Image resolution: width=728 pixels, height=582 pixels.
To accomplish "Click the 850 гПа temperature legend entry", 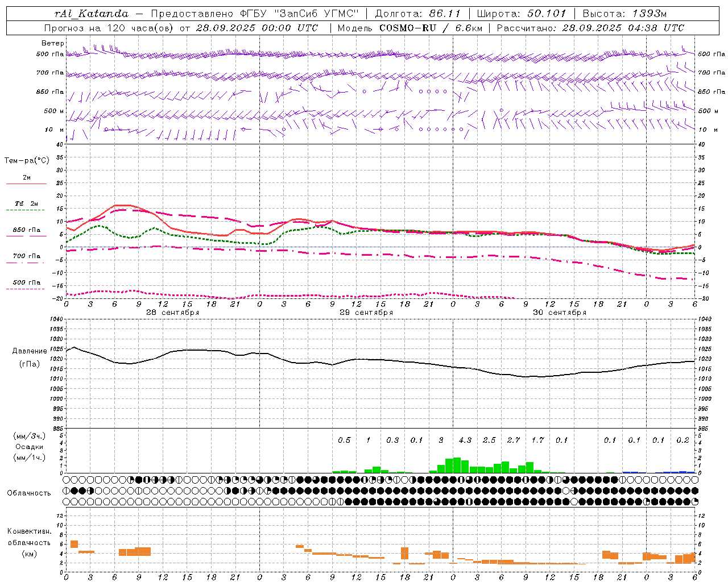I will pos(27,230).
